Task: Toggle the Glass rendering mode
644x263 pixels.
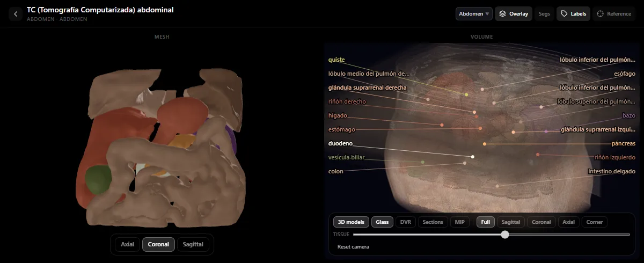Action: coord(382,222)
